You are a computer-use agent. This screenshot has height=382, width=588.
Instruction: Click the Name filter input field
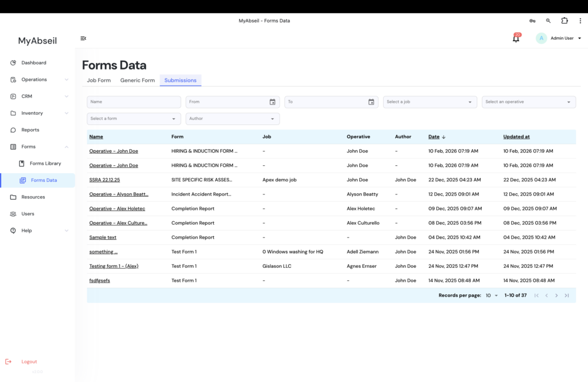pos(134,102)
